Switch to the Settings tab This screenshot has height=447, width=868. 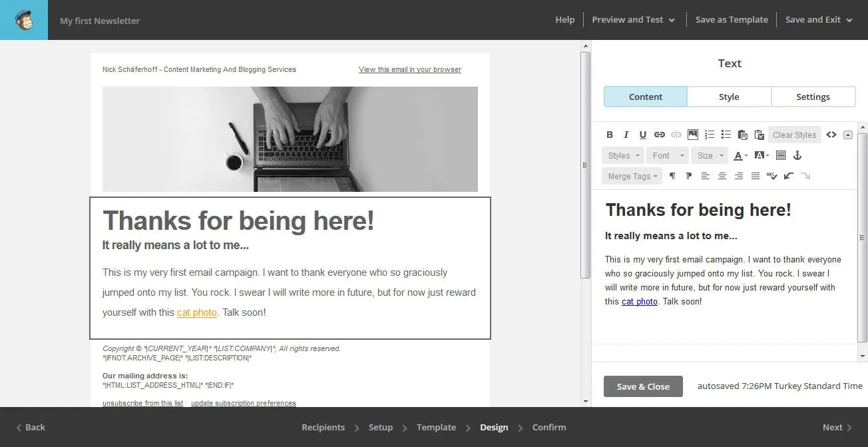[x=813, y=97]
